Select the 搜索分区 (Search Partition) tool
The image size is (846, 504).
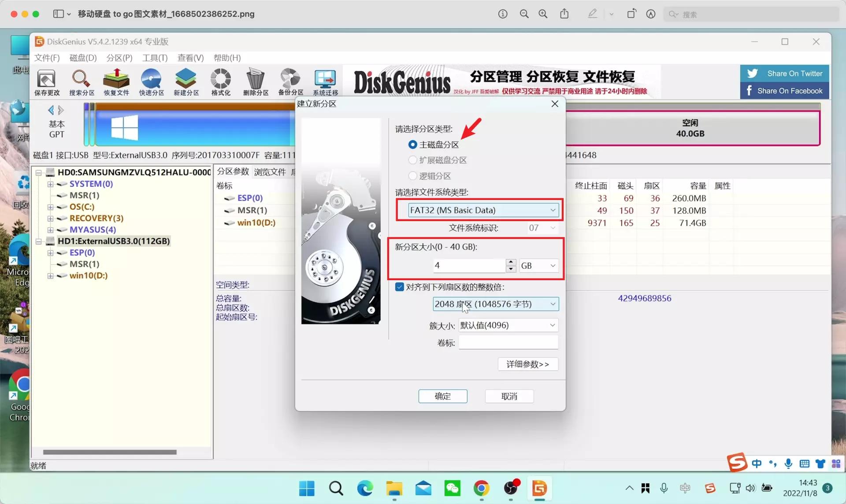pos(81,82)
